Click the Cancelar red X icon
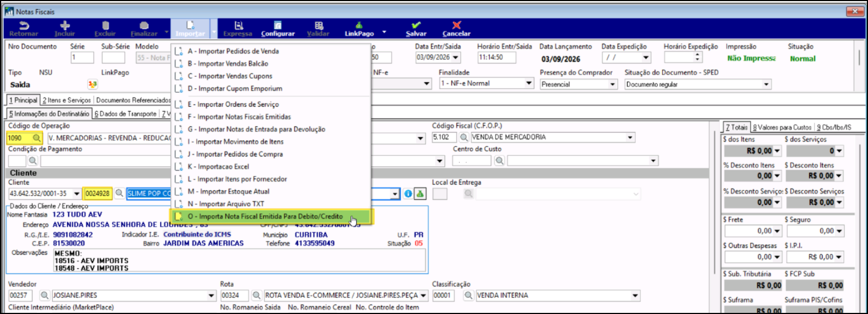The height and width of the screenshot is (314, 868). (457, 26)
